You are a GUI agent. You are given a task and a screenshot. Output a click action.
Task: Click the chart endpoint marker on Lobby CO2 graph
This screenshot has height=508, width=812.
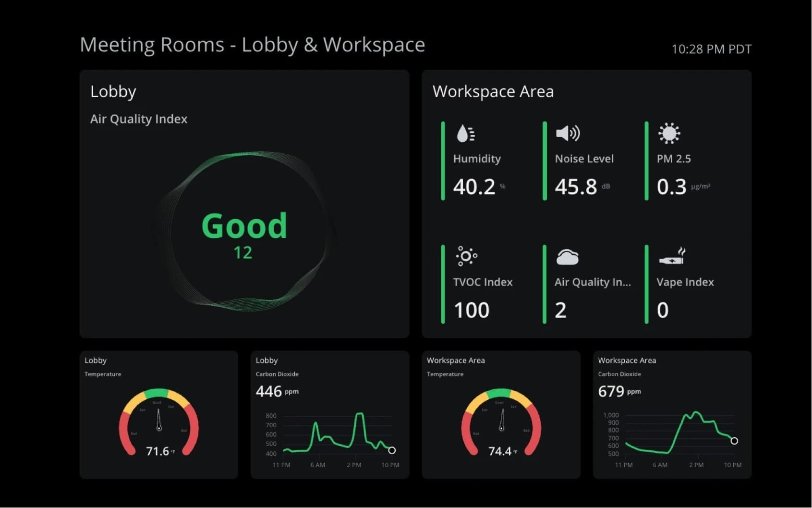pyautogui.click(x=392, y=451)
